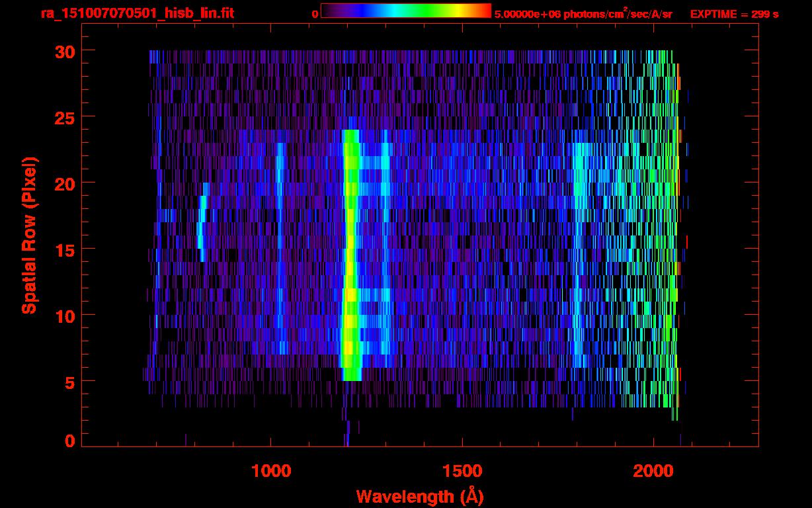
Task: Click the cyan emission feature near 830 Å
Action: click(x=202, y=222)
